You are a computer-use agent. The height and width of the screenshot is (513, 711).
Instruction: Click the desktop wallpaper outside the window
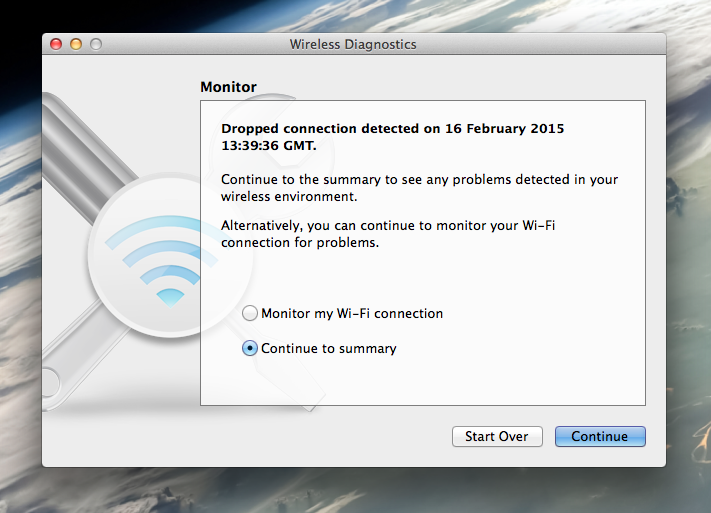click(x=688, y=250)
